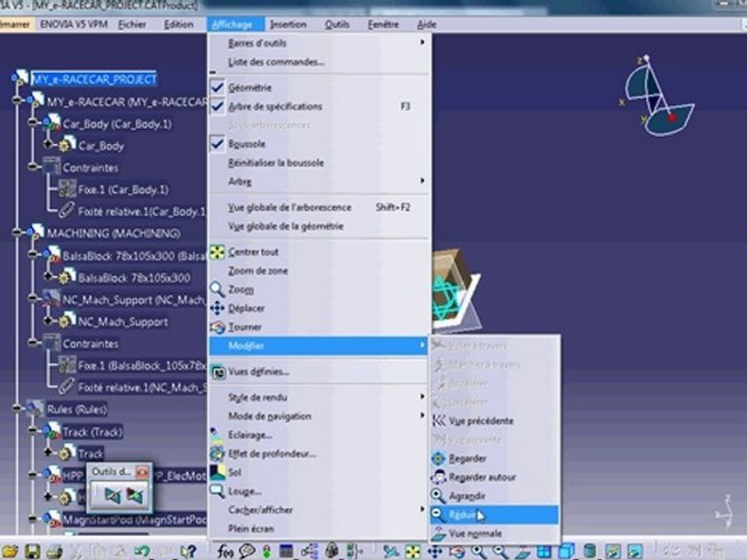Open the Insertion menu
The width and height of the screenshot is (747, 560).
pos(288,24)
